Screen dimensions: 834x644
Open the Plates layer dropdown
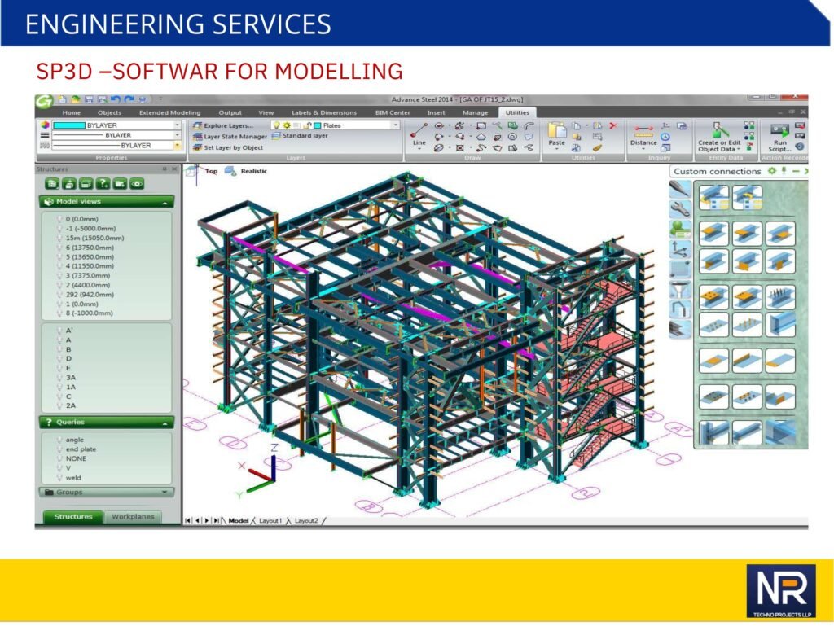(x=395, y=125)
